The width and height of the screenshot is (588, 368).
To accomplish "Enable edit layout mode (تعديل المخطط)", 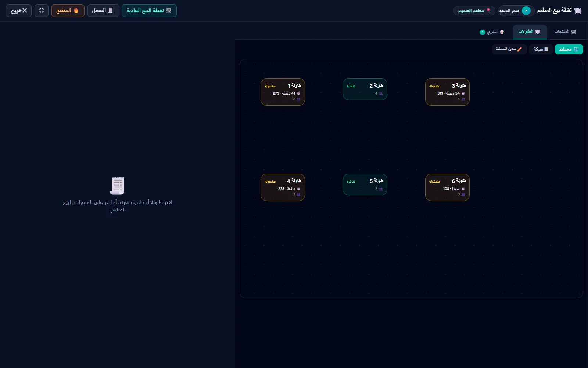I will tap(509, 49).
